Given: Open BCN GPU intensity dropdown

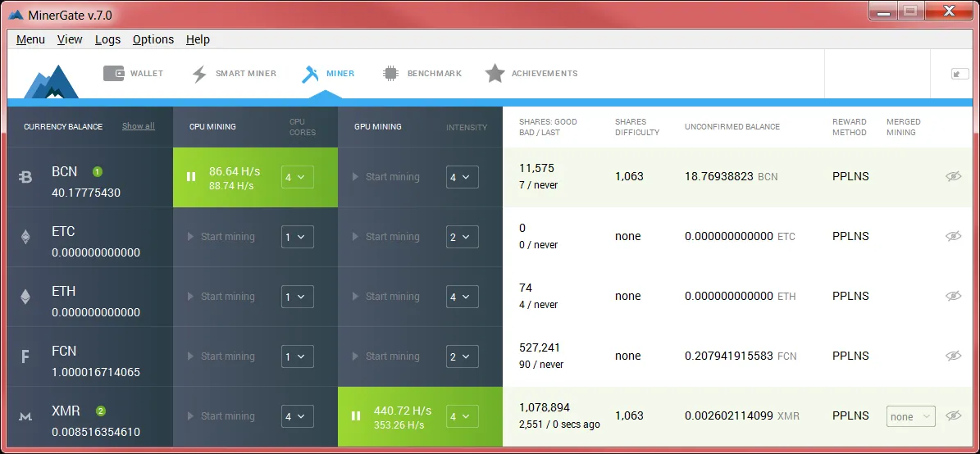Looking at the screenshot, I should 463,177.
